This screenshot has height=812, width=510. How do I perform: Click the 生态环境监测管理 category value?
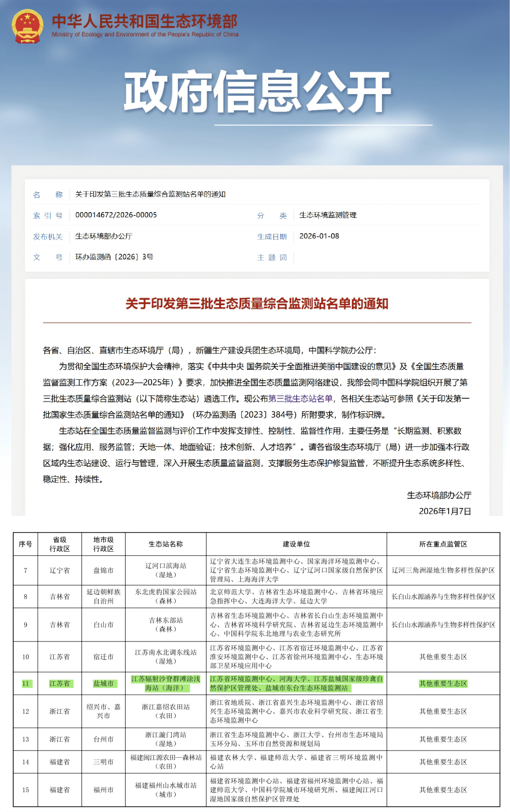pos(328,215)
